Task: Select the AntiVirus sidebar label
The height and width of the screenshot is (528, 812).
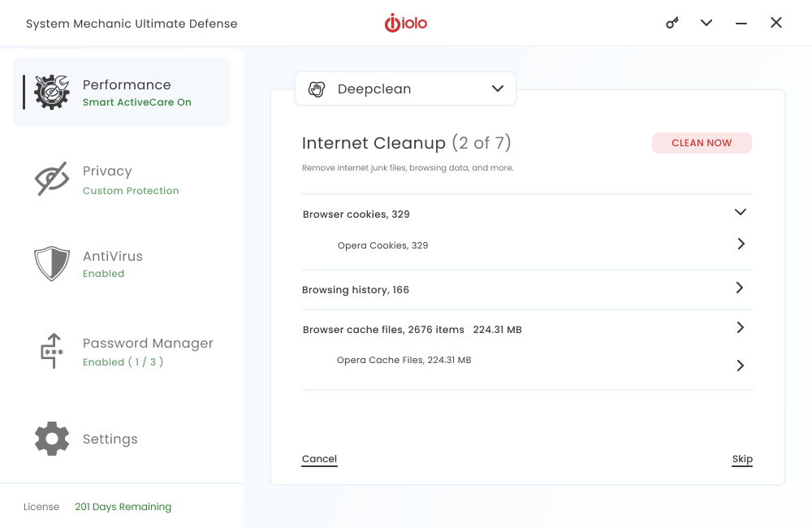Action: [x=113, y=257]
